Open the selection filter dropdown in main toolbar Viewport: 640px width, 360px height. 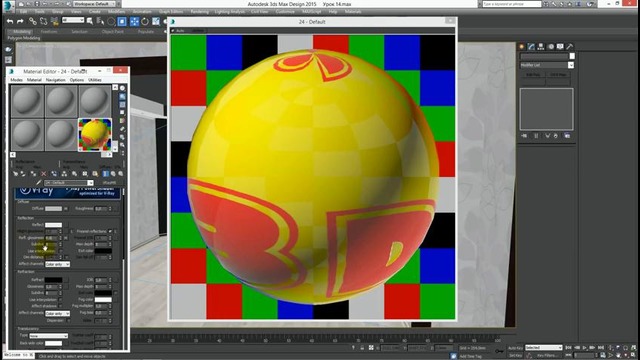73,20
